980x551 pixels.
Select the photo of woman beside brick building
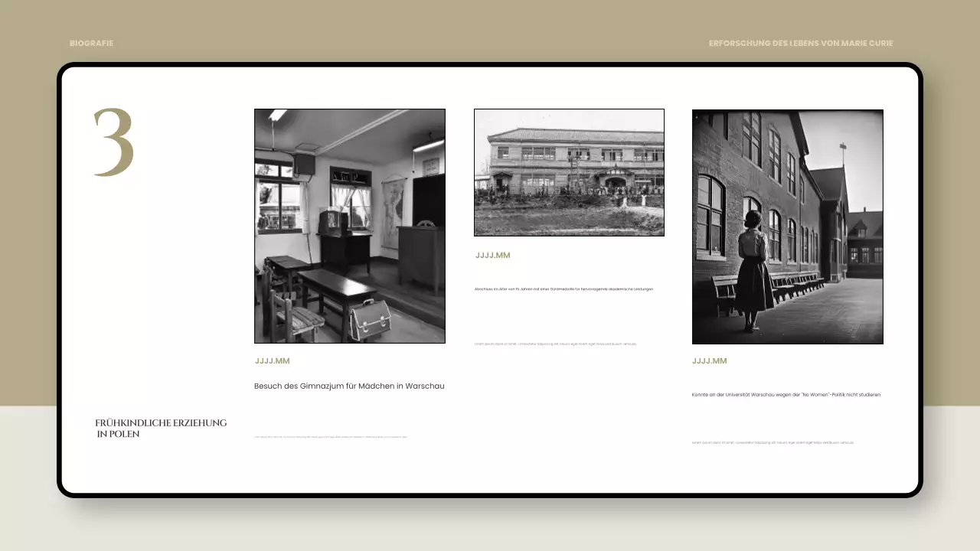pyautogui.click(x=787, y=227)
